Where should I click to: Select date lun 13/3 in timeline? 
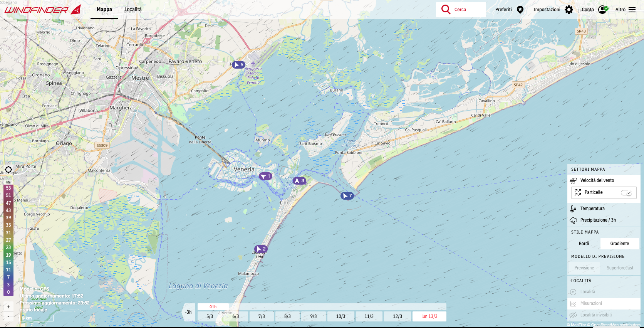pyautogui.click(x=429, y=316)
